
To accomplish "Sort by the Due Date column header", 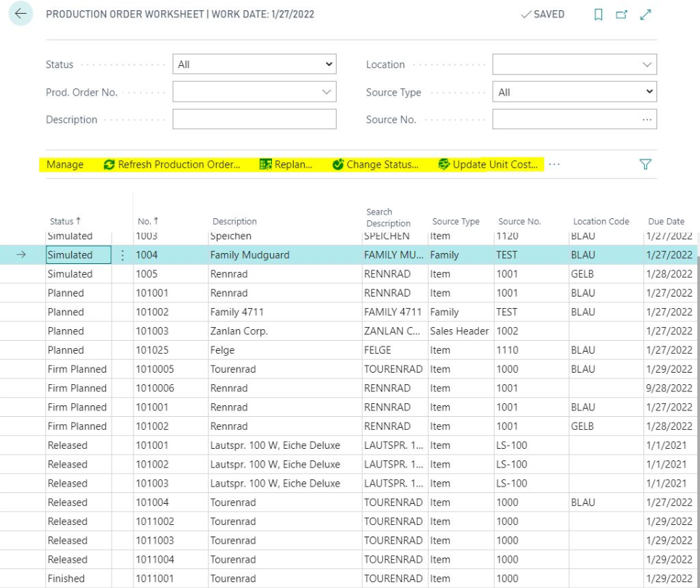I will click(666, 221).
